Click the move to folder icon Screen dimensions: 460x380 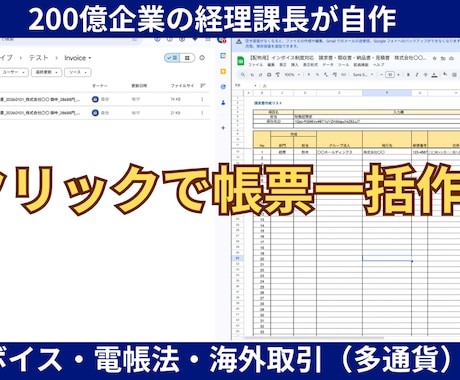[443, 58]
